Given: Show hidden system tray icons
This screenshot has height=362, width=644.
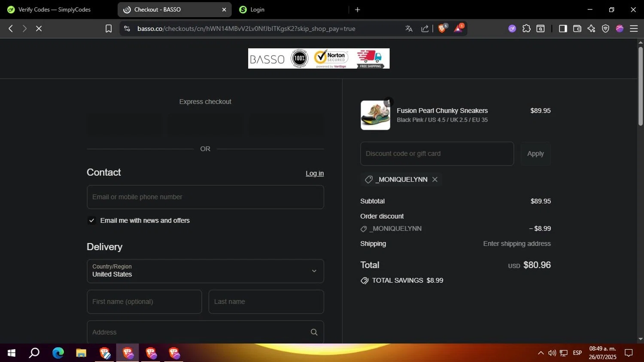Looking at the screenshot, I should [x=541, y=353].
